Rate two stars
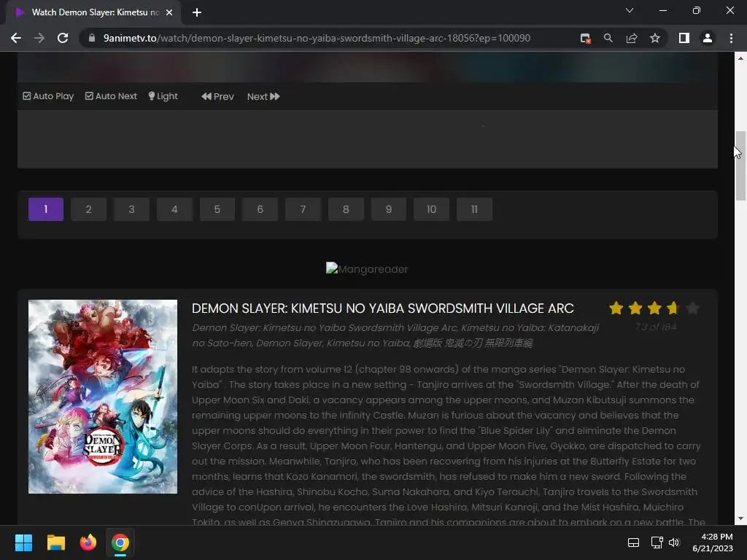Viewport: 747px width, 560px height. (635, 308)
